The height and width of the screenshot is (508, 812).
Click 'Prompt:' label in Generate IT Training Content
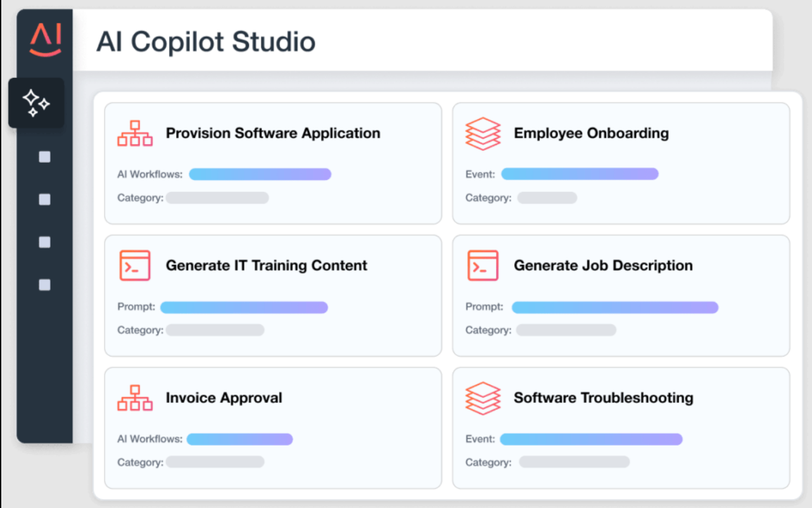click(x=136, y=307)
